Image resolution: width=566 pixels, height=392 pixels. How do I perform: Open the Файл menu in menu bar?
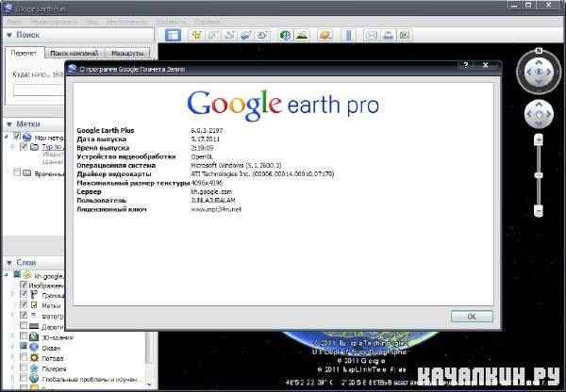pyautogui.click(x=15, y=22)
